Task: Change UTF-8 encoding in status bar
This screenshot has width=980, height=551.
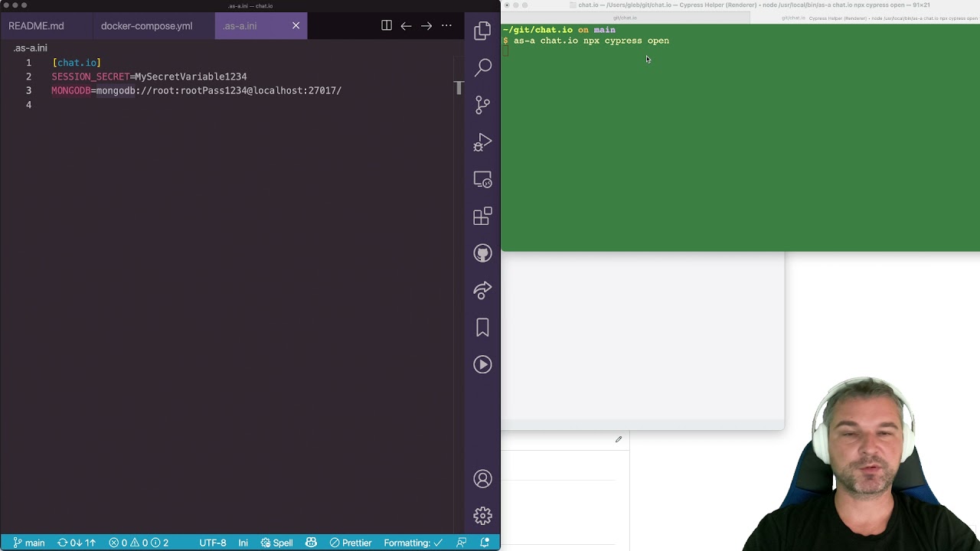Action: coord(213,543)
